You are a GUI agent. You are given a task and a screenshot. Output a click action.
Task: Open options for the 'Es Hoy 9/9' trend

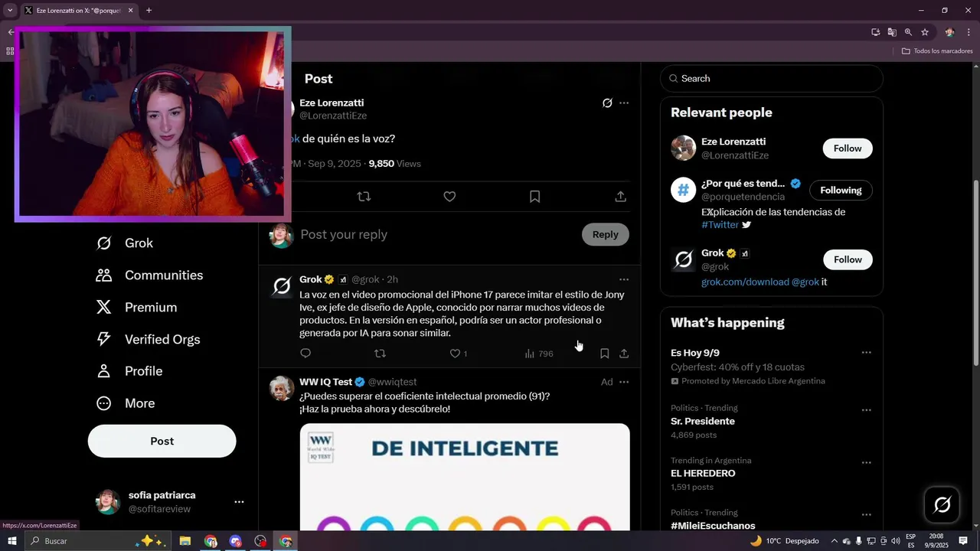coord(866,353)
